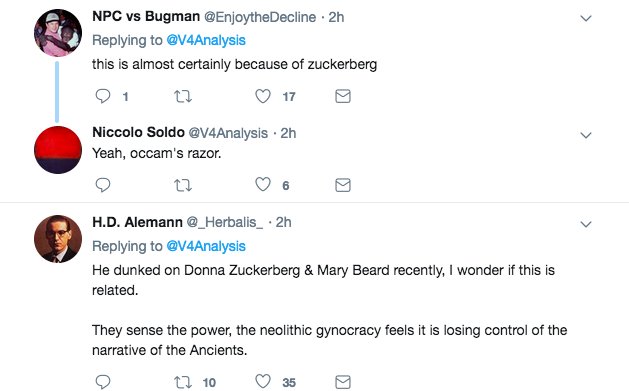
Task: Send NPC vs Bugman tweet via direct message
Action: [343, 96]
